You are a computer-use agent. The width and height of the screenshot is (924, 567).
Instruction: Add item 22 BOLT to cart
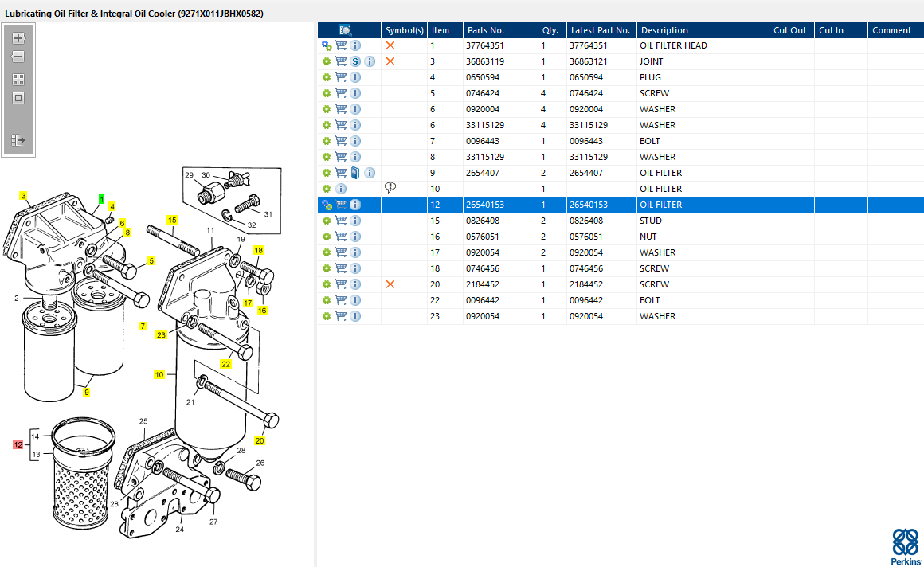coord(341,300)
